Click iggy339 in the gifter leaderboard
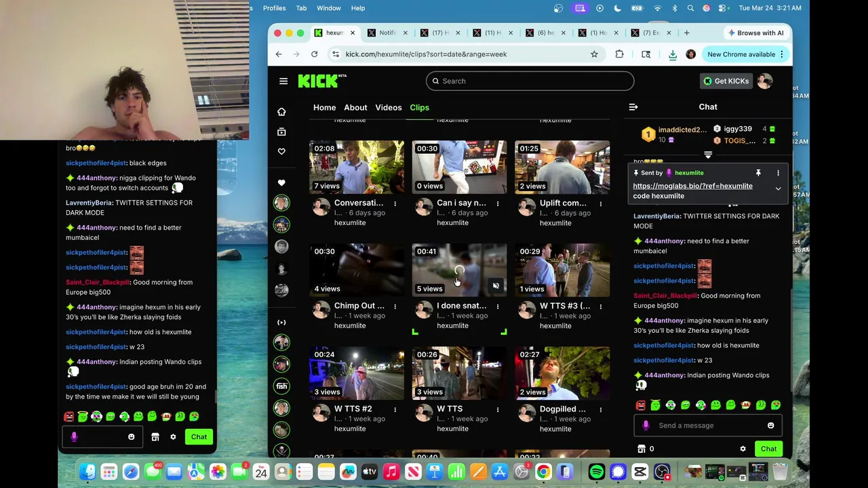This screenshot has height=488, width=868. tap(738, 129)
